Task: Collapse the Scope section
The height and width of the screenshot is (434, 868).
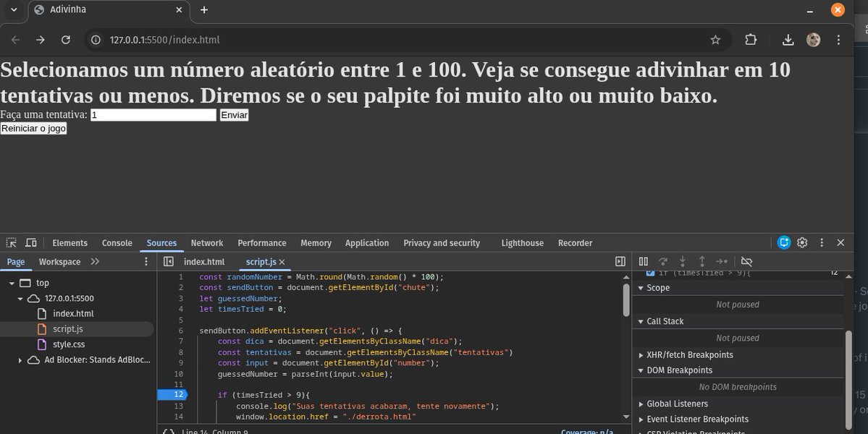Action: pyautogui.click(x=640, y=287)
